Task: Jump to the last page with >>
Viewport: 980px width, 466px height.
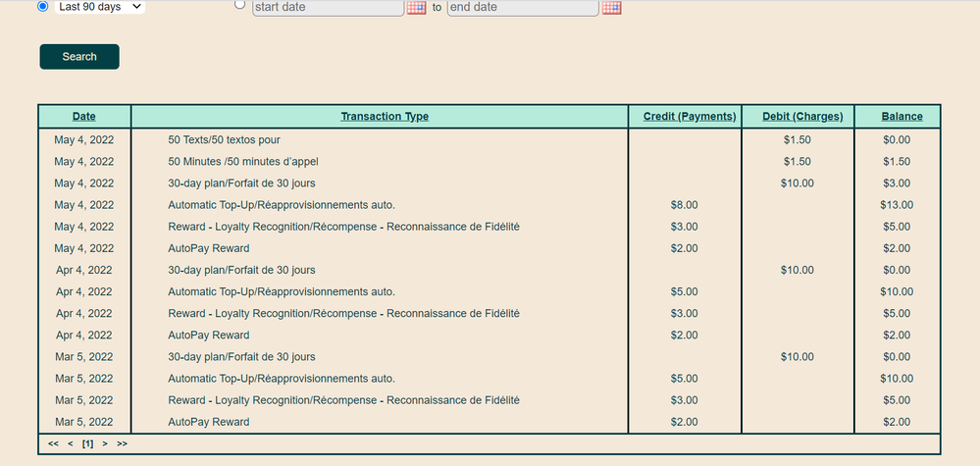Action: tap(122, 444)
